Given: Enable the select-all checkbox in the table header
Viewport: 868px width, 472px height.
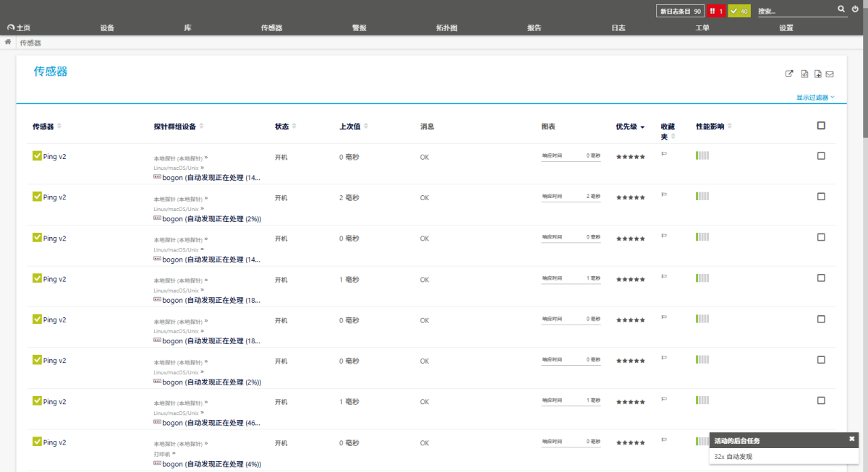Looking at the screenshot, I should [x=821, y=125].
